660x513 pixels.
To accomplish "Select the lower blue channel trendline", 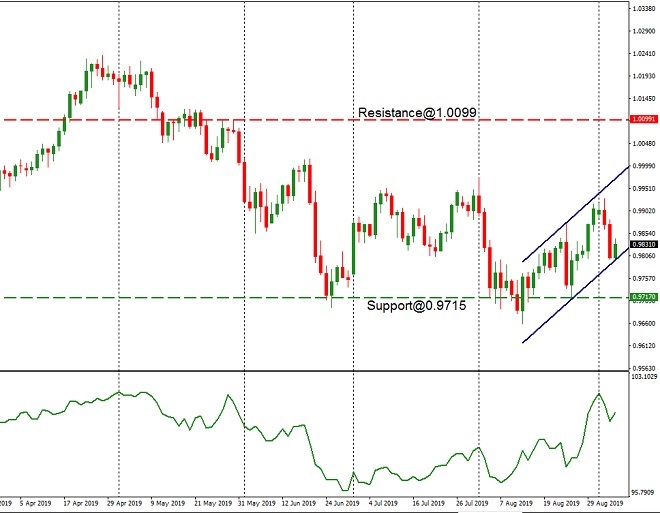I will click(x=576, y=295).
